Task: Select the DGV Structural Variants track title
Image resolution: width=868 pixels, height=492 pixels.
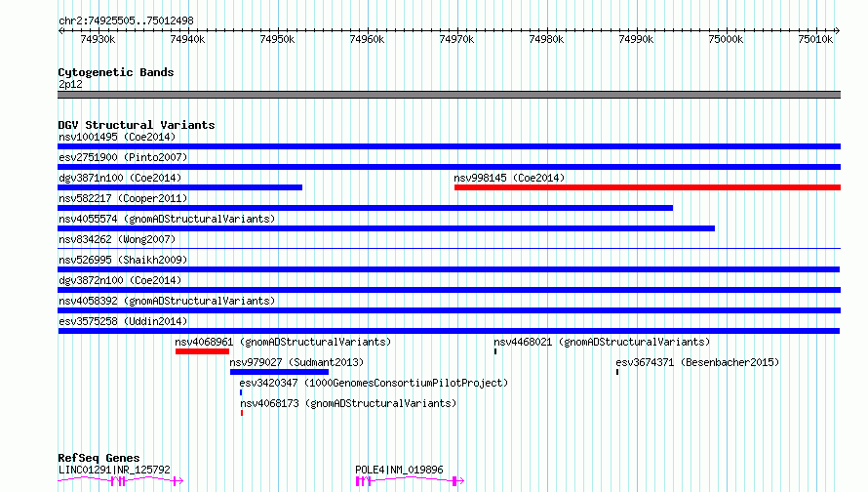Action: click(x=137, y=125)
